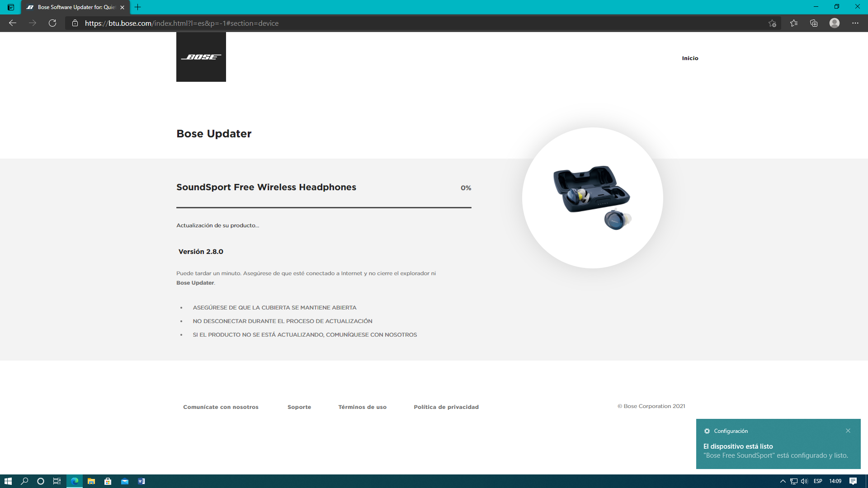Open the browser profile menu
This screenshot has height=488, width=868.
(835, 23)
